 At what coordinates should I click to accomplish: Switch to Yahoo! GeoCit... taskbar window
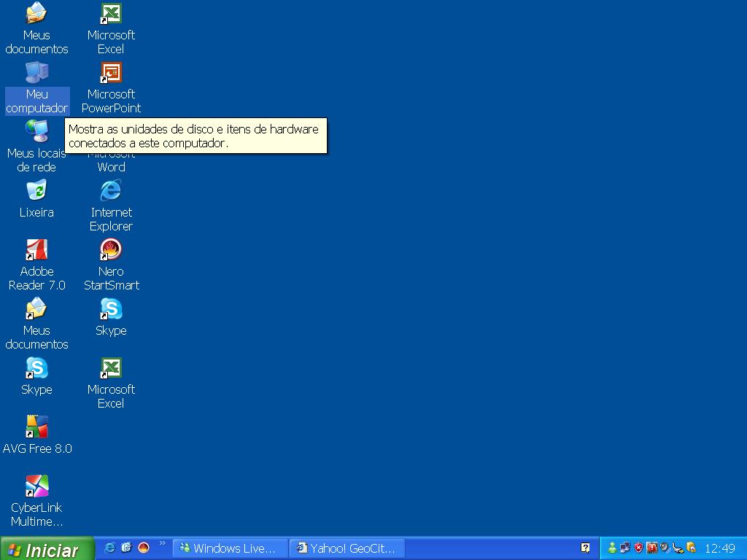pos(347,548)
